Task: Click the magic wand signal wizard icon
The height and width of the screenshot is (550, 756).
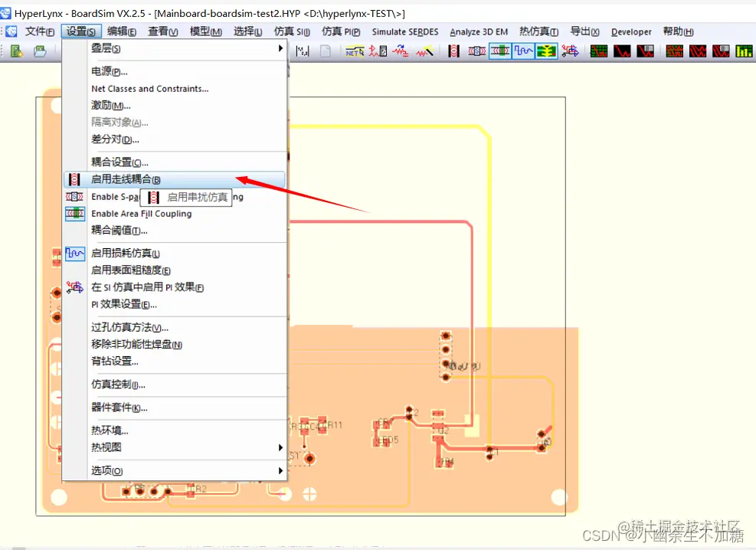Action: [x=425, y=51]
